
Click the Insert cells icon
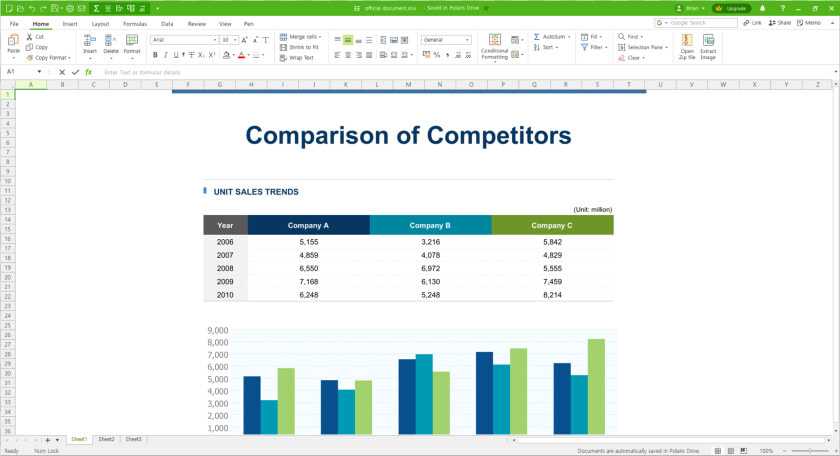(x=90, y=40)
